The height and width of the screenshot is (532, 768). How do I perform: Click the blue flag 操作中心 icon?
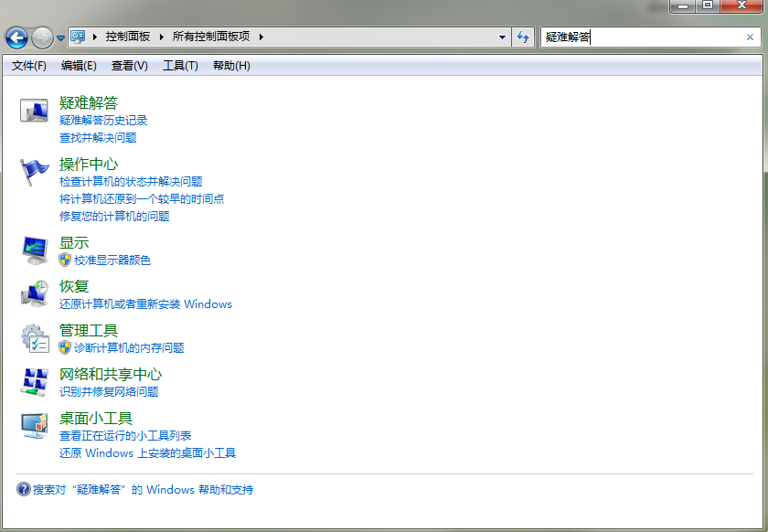click(34, 172)
